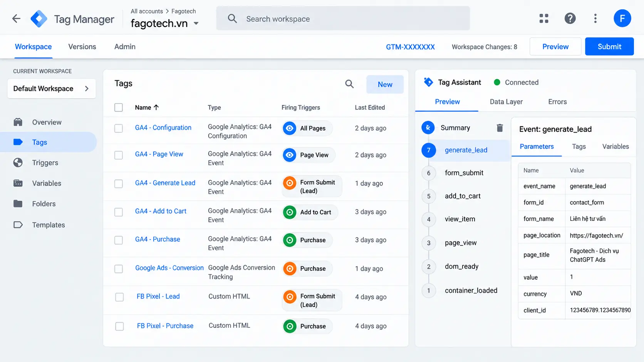The image size is (644, 362).
Task: Click the Preview button in the header
Action: [555, 47]
